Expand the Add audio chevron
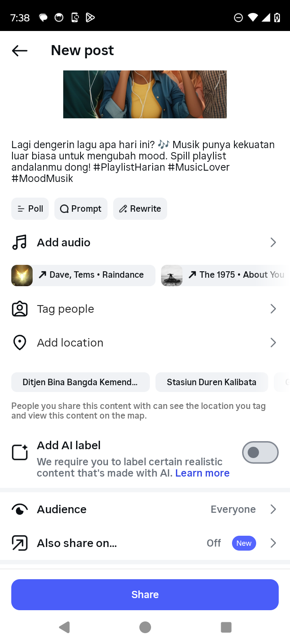The height and width of the screenshot is (644, 290). click(273, 242)
